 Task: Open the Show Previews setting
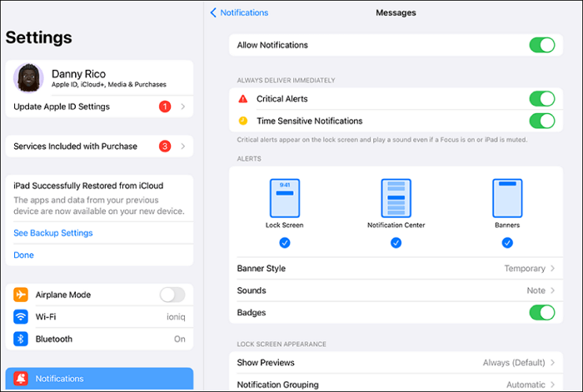coord(396,363)
